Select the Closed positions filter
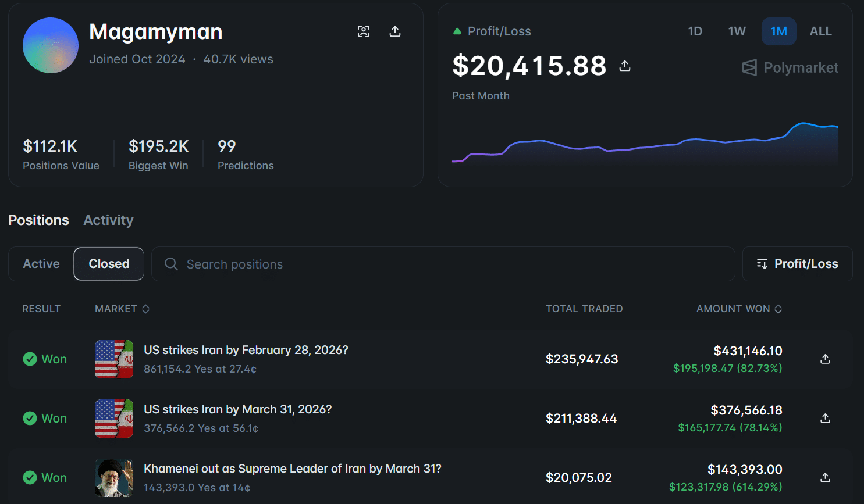The width and height of the screenshot is (864, 504). pos(109,264)
